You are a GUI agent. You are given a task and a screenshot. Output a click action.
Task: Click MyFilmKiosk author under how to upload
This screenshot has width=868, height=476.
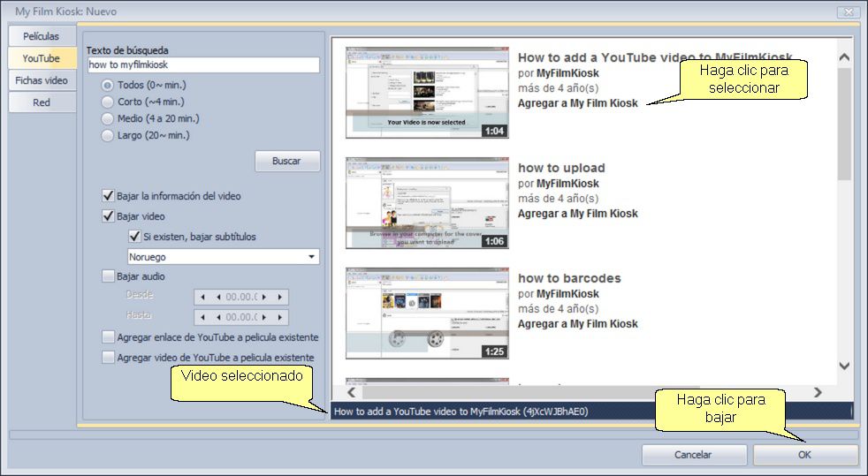tap(567, 184)
